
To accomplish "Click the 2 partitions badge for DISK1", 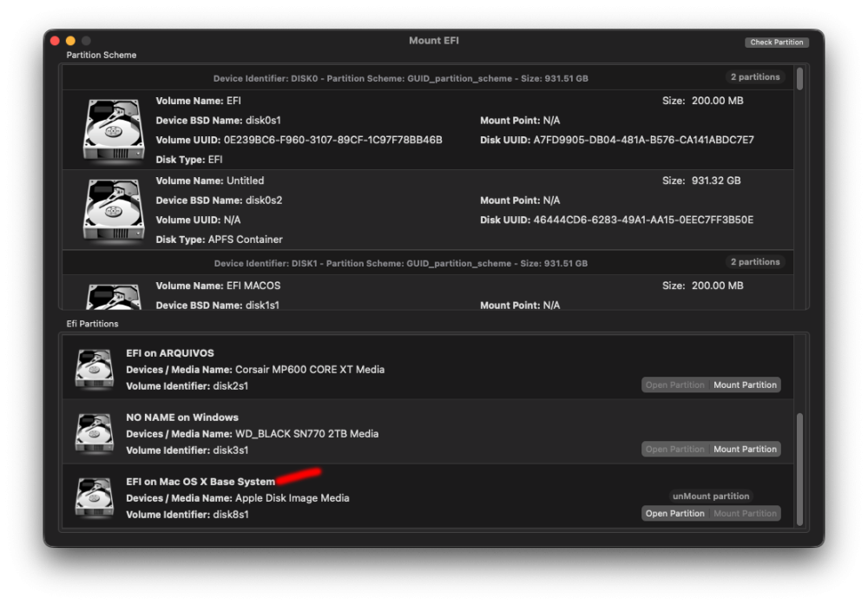I will point(755,262).
